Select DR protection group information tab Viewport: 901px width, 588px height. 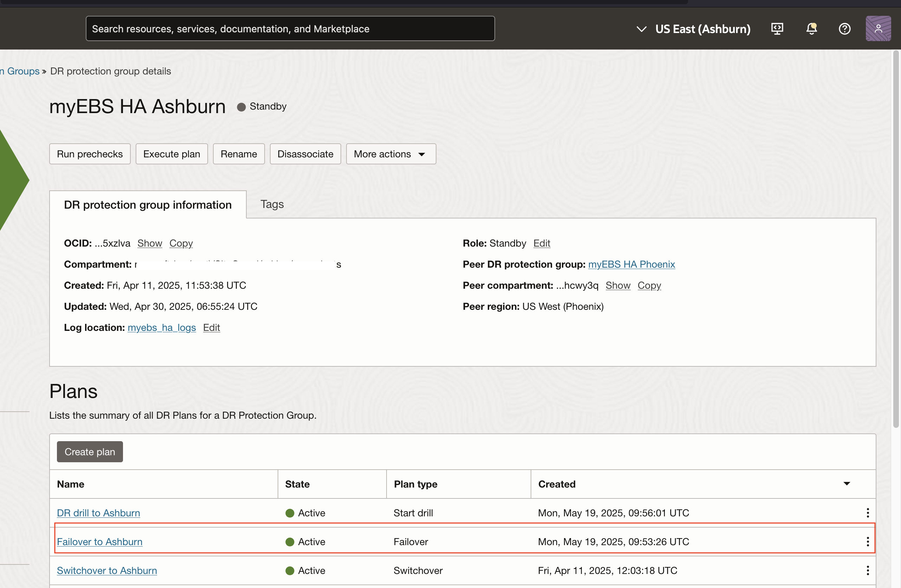point(148,205)
